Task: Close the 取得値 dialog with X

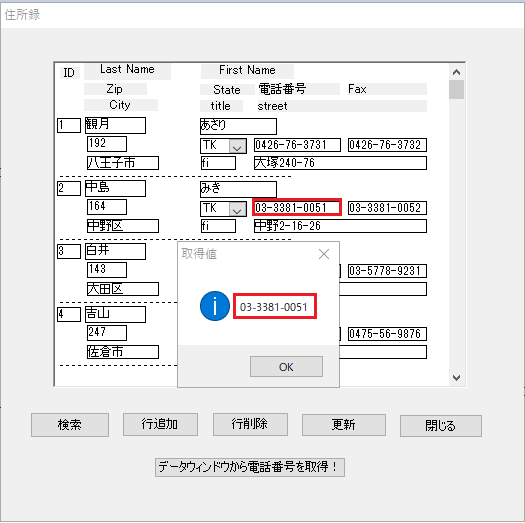Action: point(324,254)
